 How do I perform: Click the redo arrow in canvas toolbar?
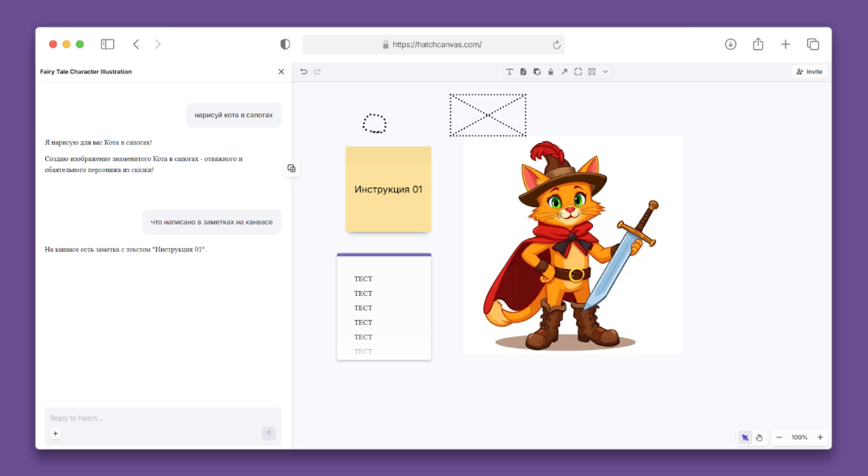[317, 71]
